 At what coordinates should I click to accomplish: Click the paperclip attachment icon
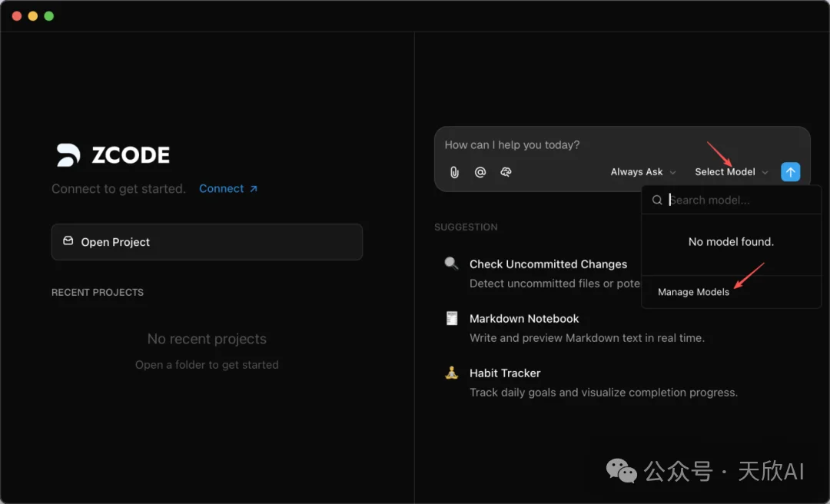tap(453, 172)
